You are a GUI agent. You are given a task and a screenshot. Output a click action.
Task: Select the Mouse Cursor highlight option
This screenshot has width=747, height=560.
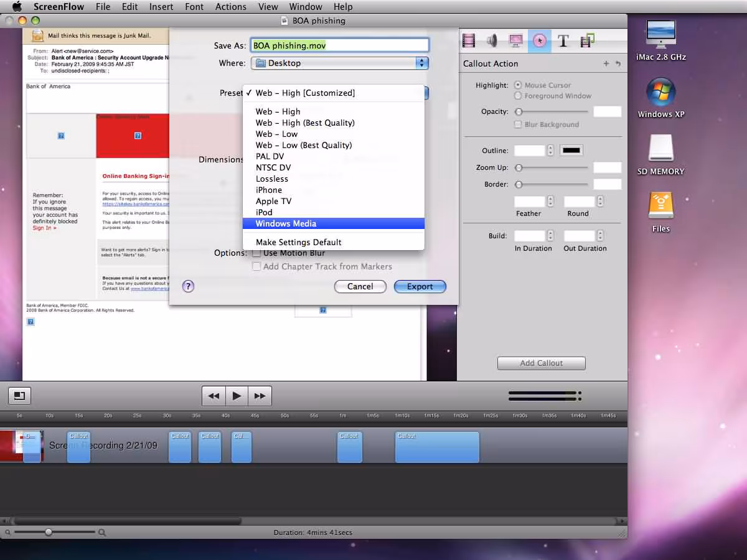(518, 85)
